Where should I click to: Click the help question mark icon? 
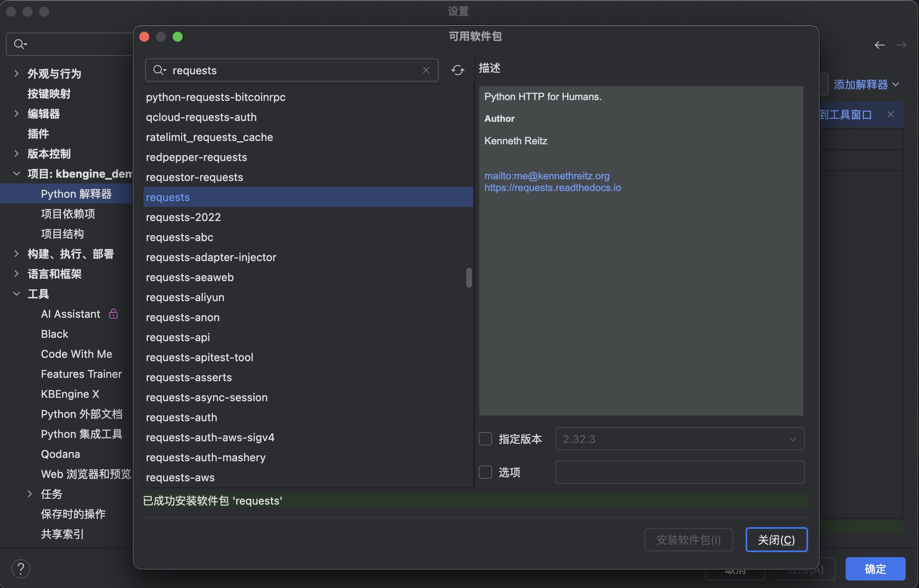(20, 568)
